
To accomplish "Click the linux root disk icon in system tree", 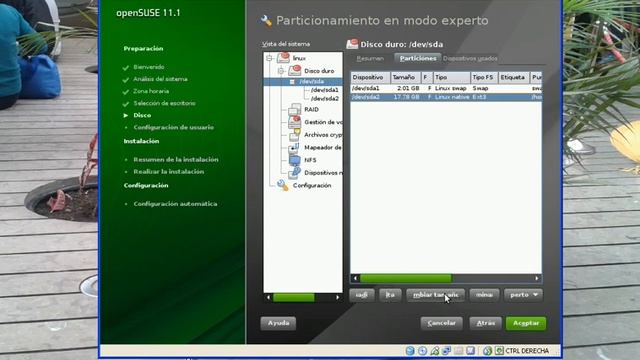I will click(283, 58).
